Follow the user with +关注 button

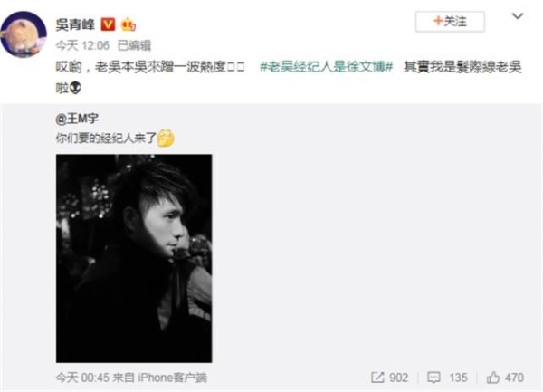tap(450, 22)
